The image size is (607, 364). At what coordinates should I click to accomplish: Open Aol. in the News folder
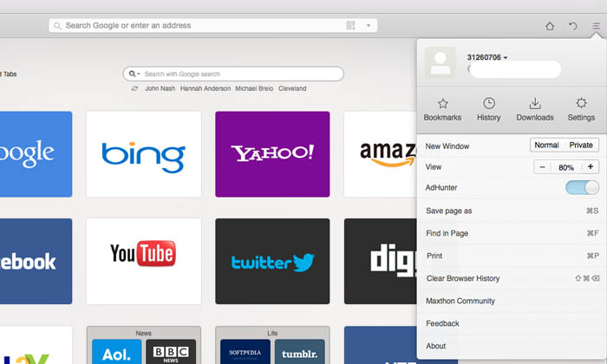pos(117,352)
